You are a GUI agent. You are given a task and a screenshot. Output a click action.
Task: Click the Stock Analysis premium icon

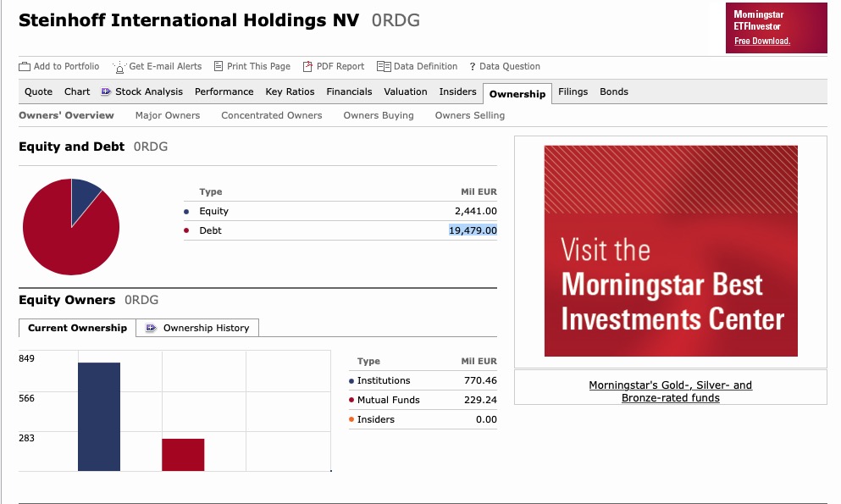(106, 91)
